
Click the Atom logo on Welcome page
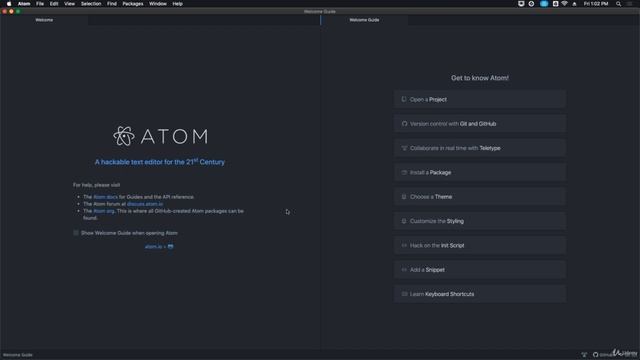pyautogui.click(x=160, y=136)
